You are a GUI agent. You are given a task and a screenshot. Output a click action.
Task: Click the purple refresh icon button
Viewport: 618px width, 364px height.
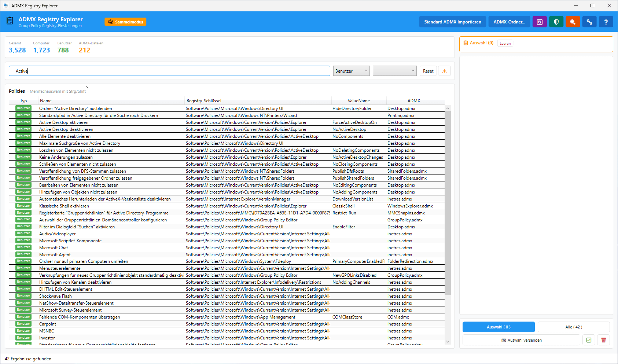(x=540, y=22)
